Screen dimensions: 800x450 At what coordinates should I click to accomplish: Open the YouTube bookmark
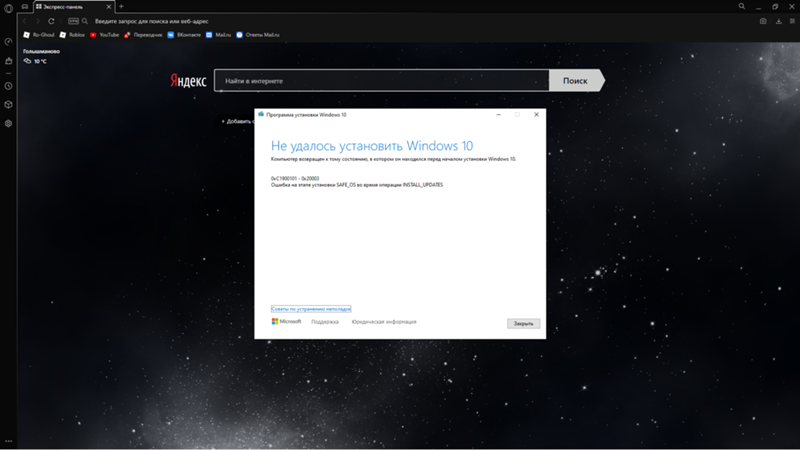click(x=105, y=35)
